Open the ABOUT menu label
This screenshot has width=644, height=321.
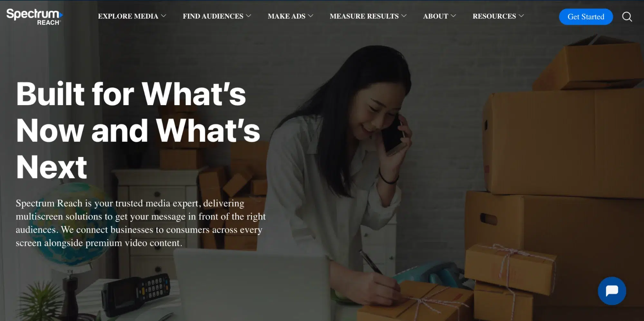(x=436, y=16)
